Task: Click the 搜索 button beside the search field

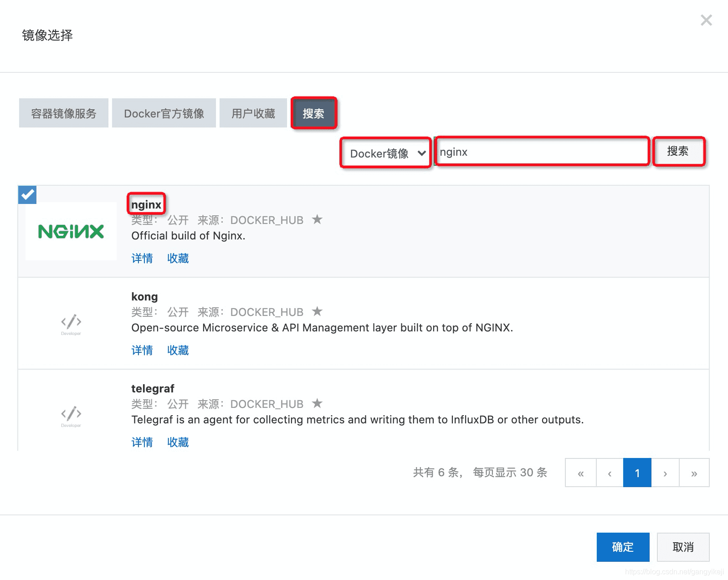Action: (679, 151)
